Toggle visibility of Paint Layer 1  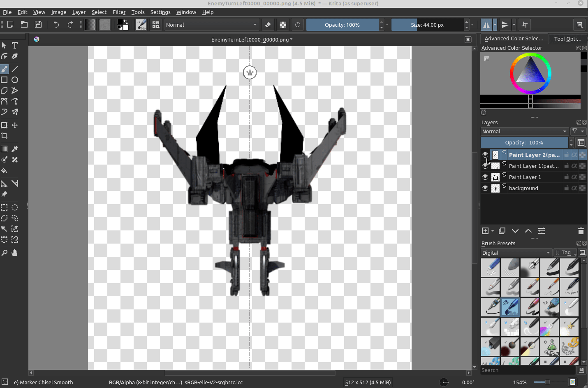[x=485, y=177]
